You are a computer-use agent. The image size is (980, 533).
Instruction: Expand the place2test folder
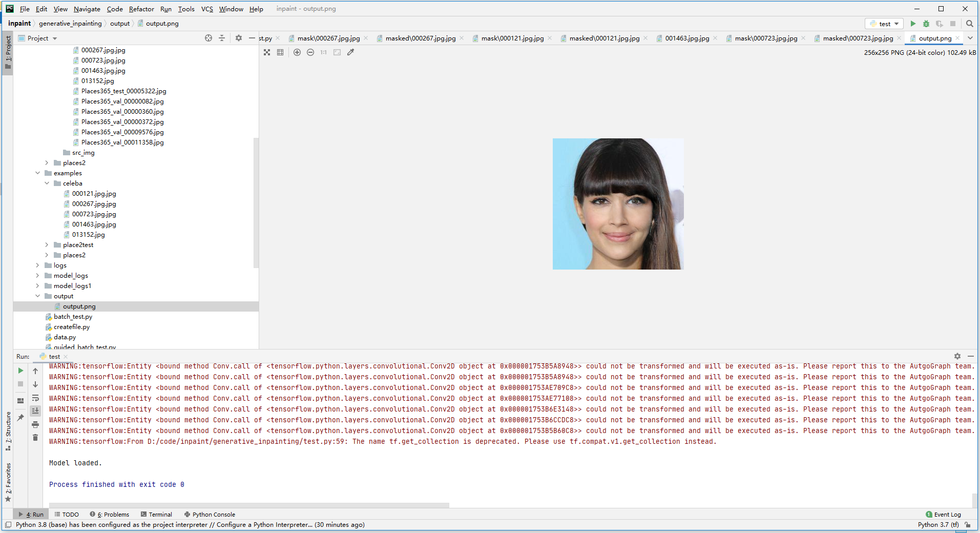point(47,245)
